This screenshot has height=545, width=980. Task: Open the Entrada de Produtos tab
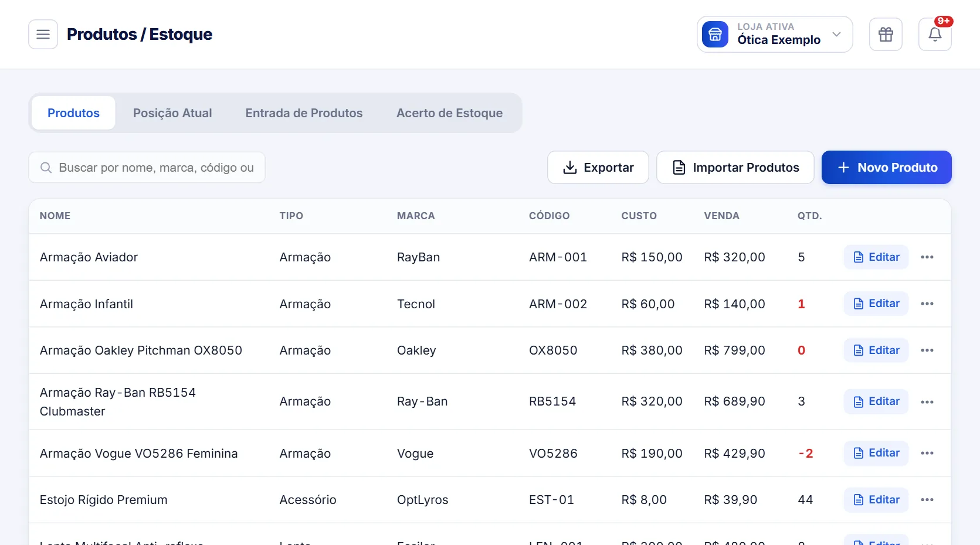(304, 113)
